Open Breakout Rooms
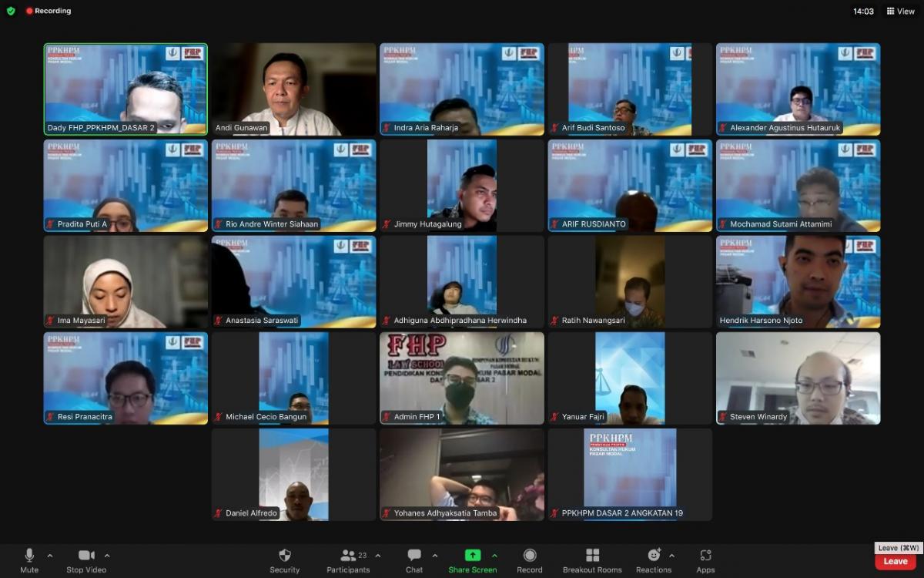 point(592,556)
